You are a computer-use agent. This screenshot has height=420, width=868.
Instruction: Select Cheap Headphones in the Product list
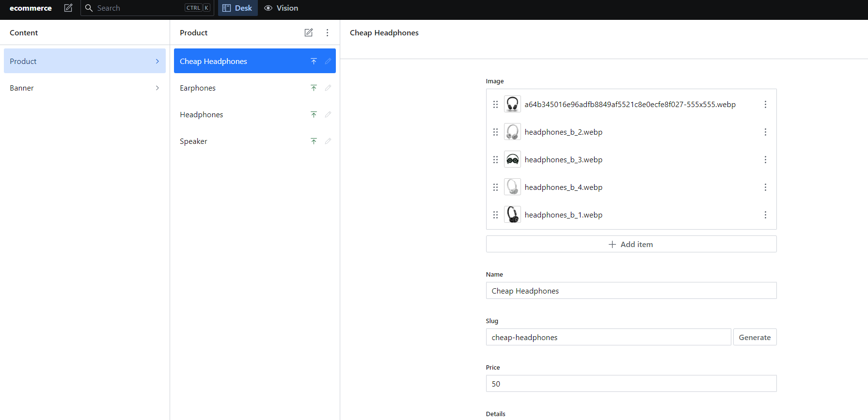click(255, 61)
